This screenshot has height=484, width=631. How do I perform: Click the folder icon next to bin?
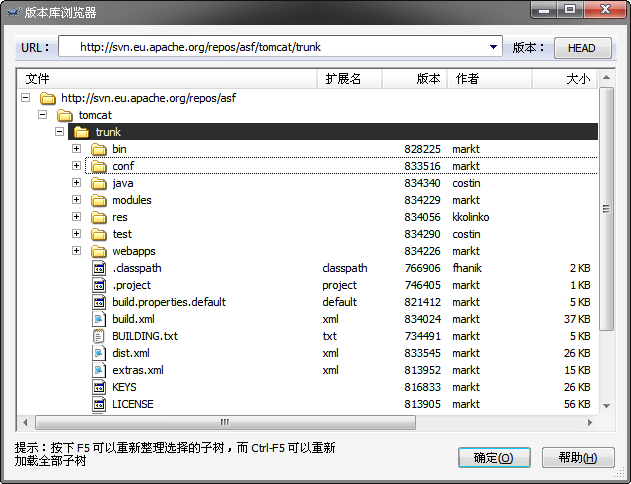[x=99, y=149]
